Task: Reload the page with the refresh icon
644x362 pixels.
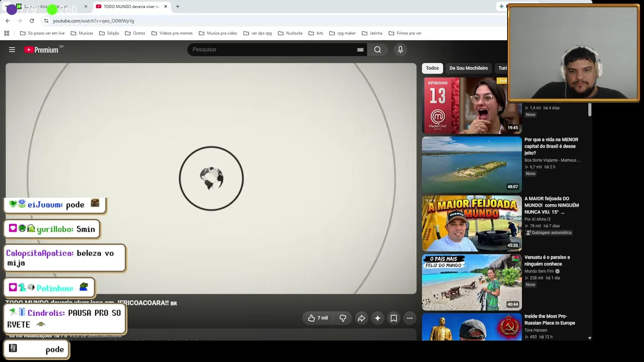Action: tap(32, 21)
